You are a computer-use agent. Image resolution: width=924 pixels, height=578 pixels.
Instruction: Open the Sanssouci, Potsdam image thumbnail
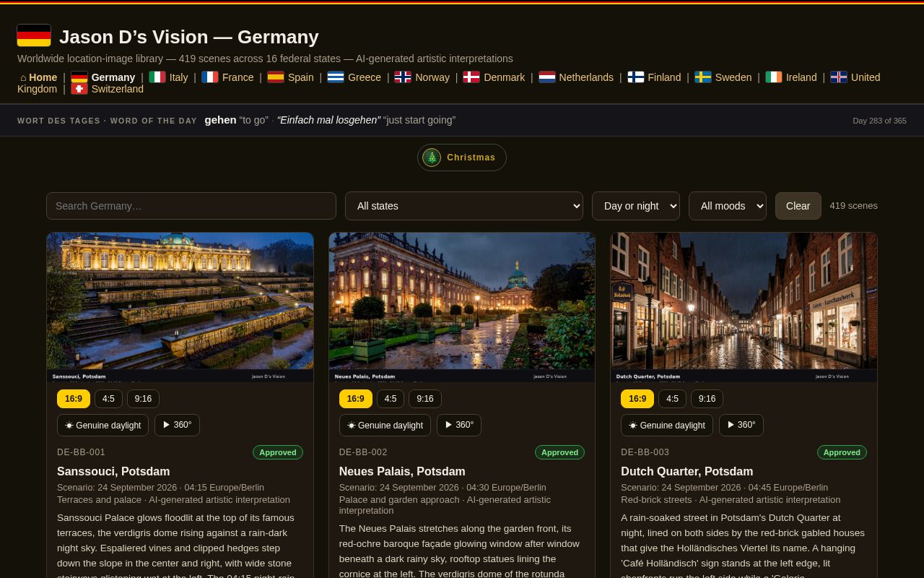click(180, 307)
